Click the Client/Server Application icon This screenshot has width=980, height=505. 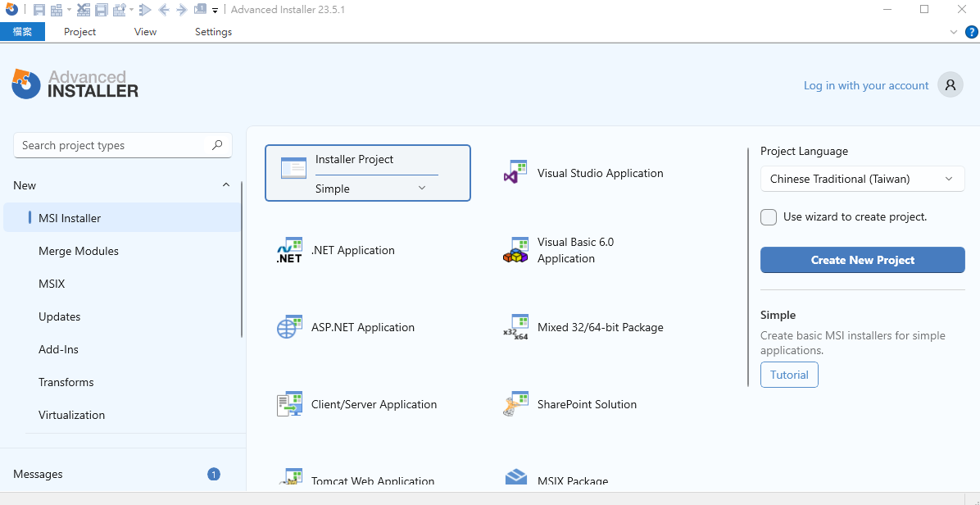(x=289, y=403)
